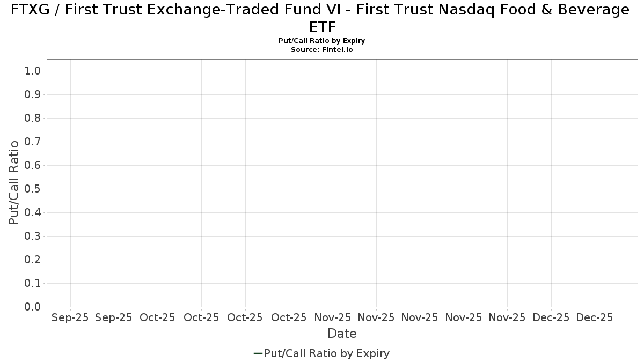Click the 0.5 y-axis tick label
Image resolution: width=644 pixels, height=362 pixels.
33,189
